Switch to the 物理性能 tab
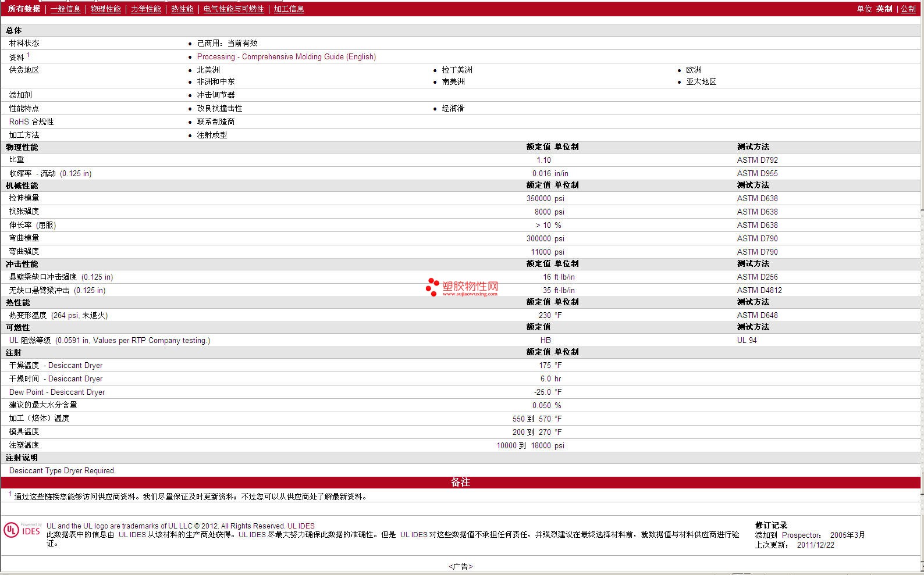This screenshot has height=575, width=924. click(105, 9)
